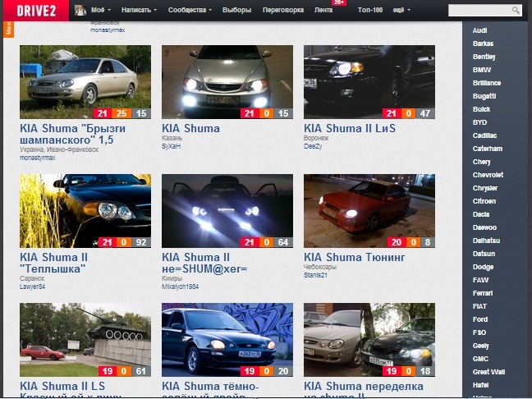The image size is (532, 399).
Task: Open user profile Lawyer84
Action: [32, 287]
